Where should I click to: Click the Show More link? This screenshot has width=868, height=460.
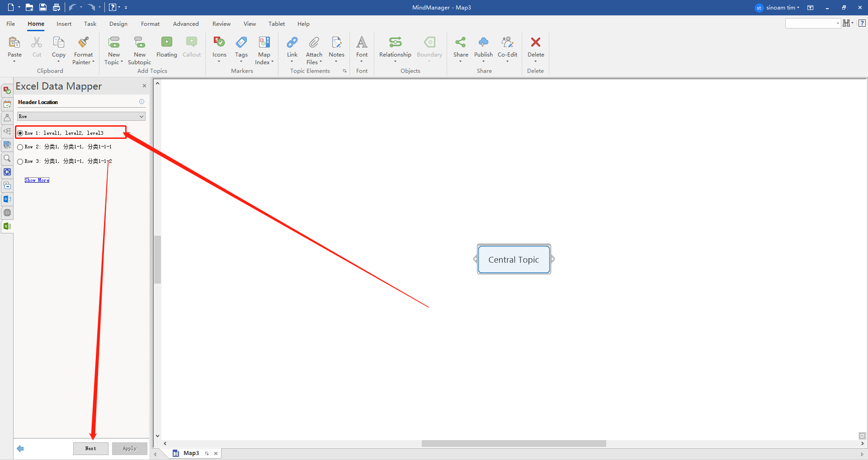tap(37, 180)
